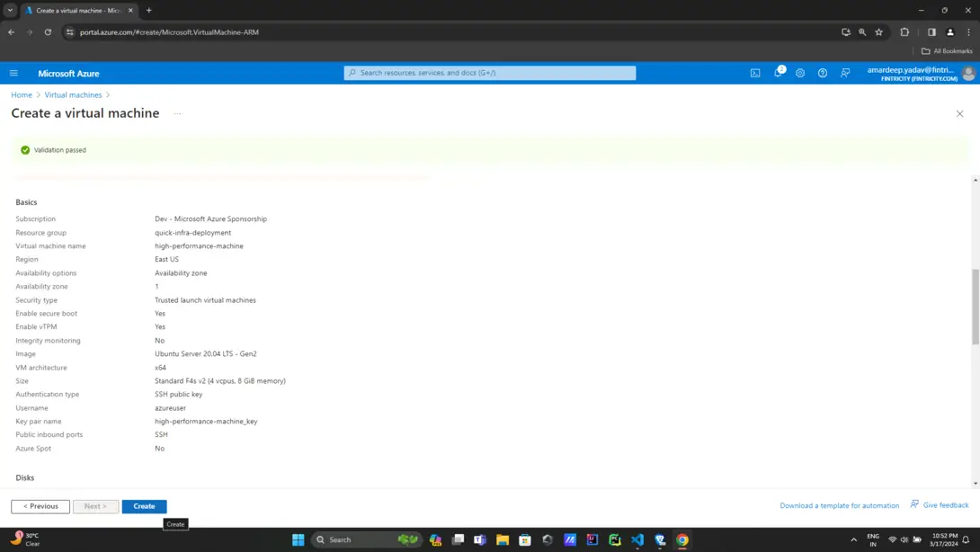The height and width of the screenshot is (552, 980).
Task: Click the Azure search resources box
Action: point(489,73)
